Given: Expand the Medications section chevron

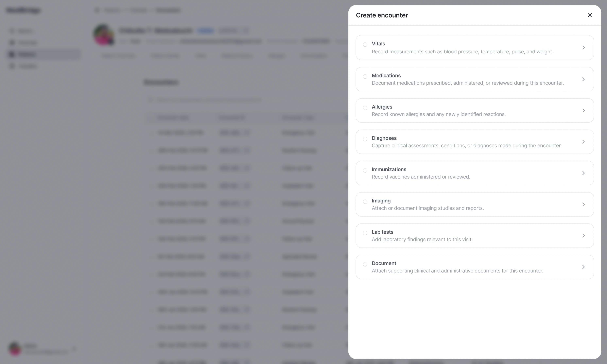Looking at the screenshot, I should [584, 79].
